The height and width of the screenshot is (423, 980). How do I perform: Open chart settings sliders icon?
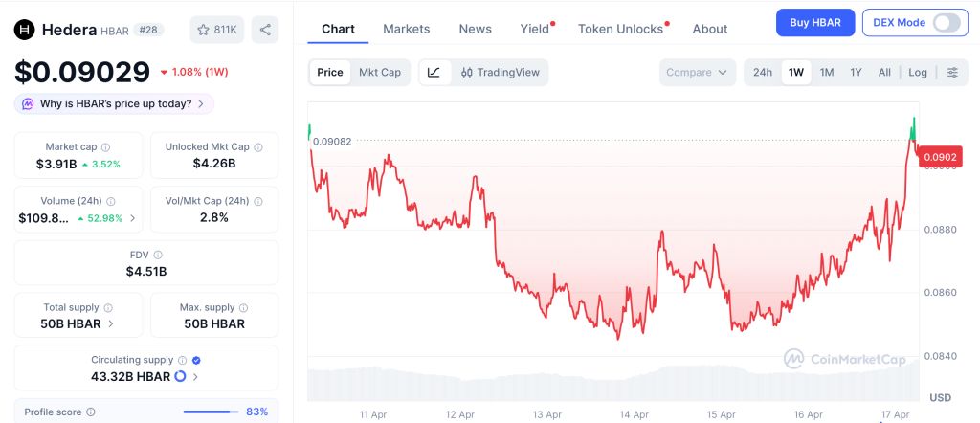[952, 72]
